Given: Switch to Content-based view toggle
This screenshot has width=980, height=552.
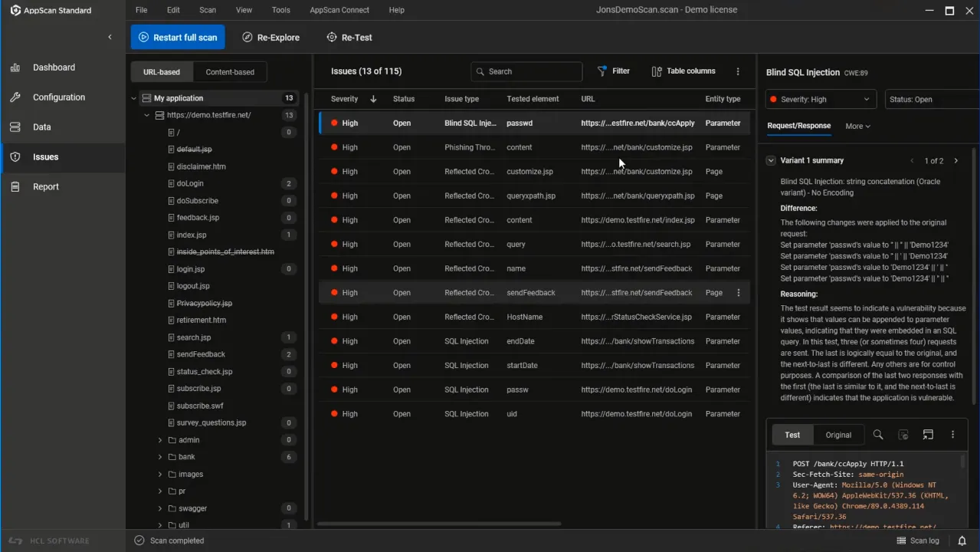Looking at the screenshot, I should [x=230, y=72].
